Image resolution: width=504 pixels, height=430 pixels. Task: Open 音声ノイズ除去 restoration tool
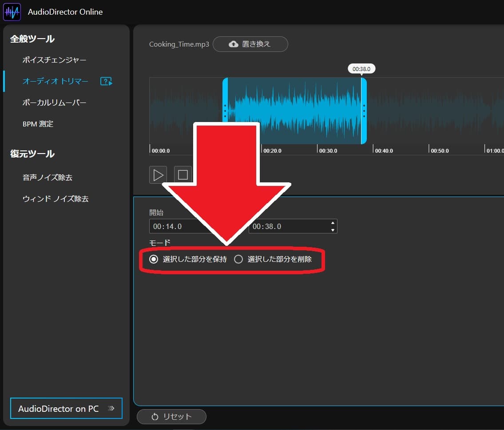tap(48, 178)
